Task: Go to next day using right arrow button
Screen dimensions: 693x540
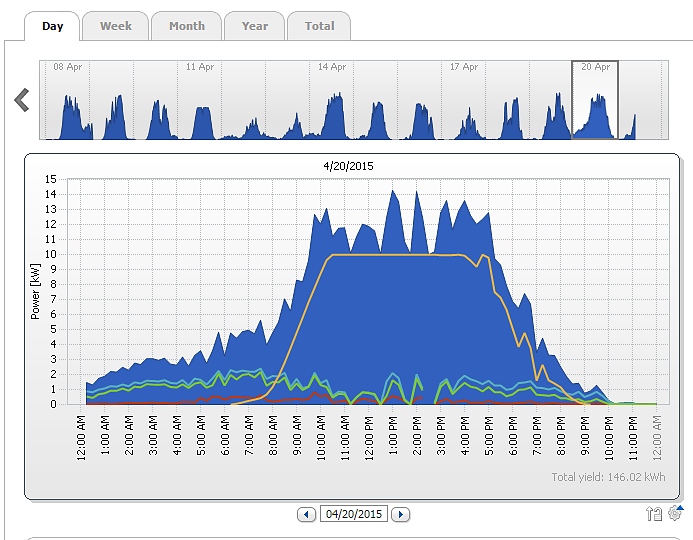Action: click(x=400, y=514)
